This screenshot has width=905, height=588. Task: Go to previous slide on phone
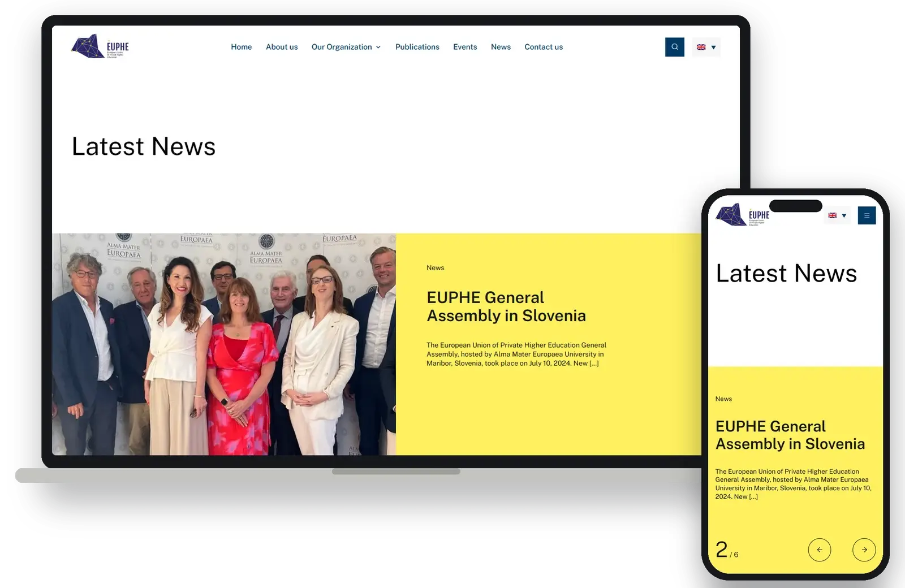coord(820,550)
